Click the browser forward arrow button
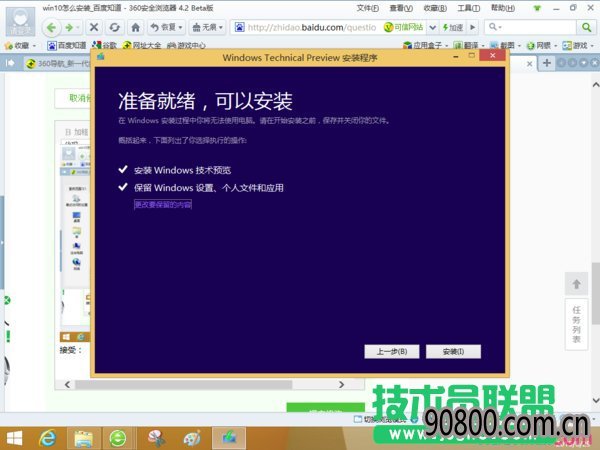Image resolution: width=600 pixels, height=450 pixels. 69,28
